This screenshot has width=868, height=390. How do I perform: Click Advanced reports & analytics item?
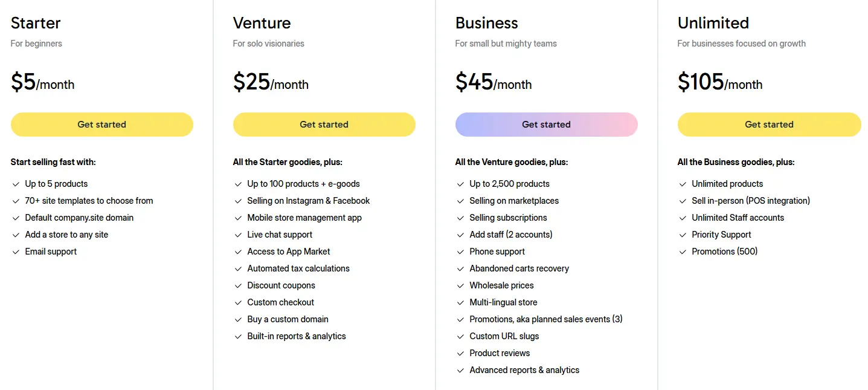point(524,370)
